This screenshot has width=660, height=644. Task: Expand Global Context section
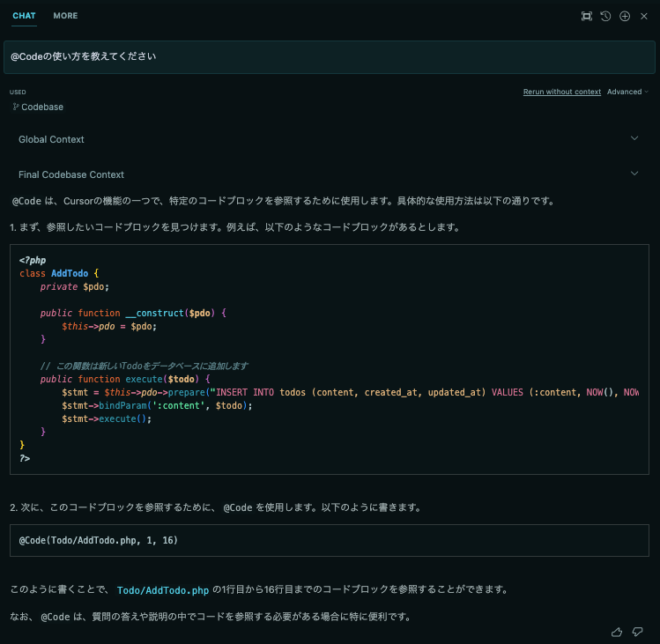tap(634, 138)
